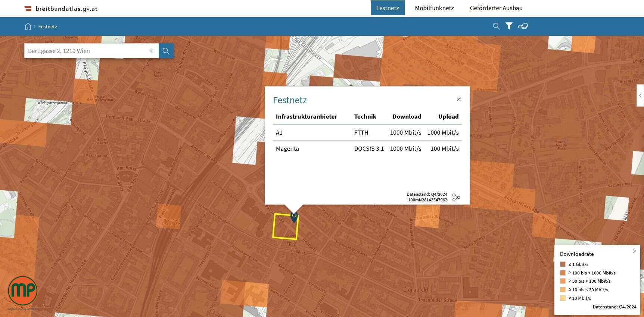Click the Download column header

tap(407, 116)
